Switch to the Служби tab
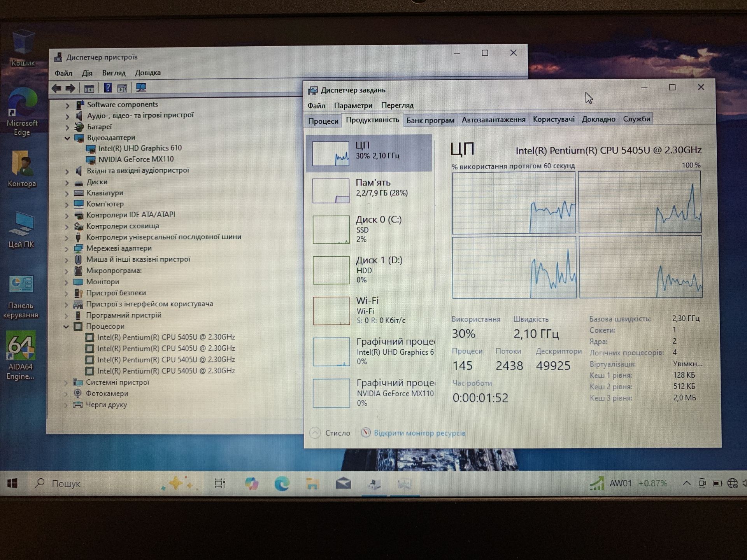This screenshot has width=747, height=560. (637, 119)
